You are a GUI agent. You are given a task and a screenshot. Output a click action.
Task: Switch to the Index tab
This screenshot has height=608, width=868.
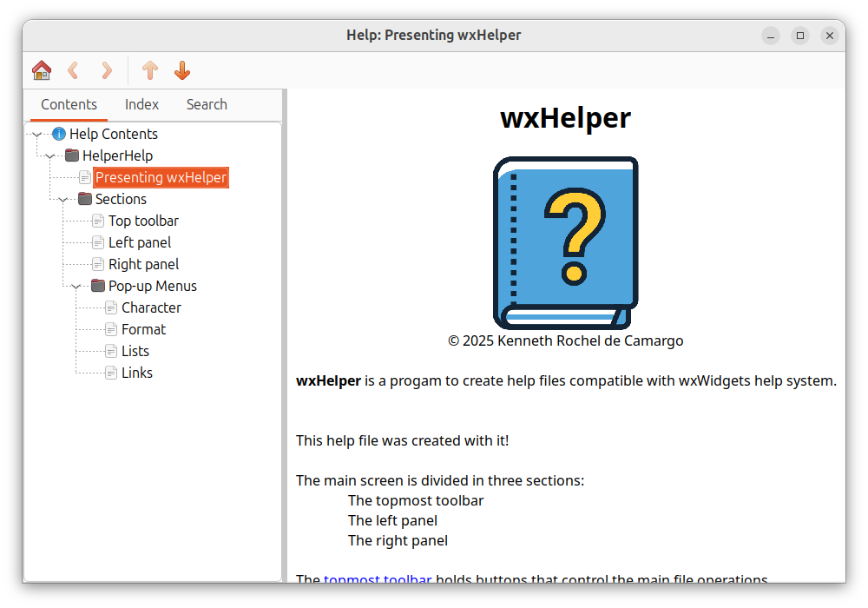[141, 104]
